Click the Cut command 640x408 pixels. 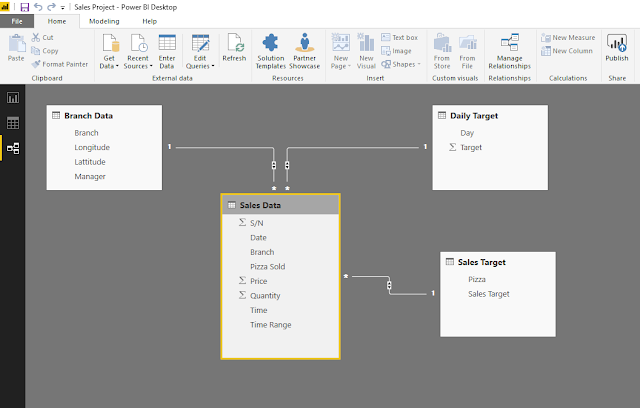[42, 37]
